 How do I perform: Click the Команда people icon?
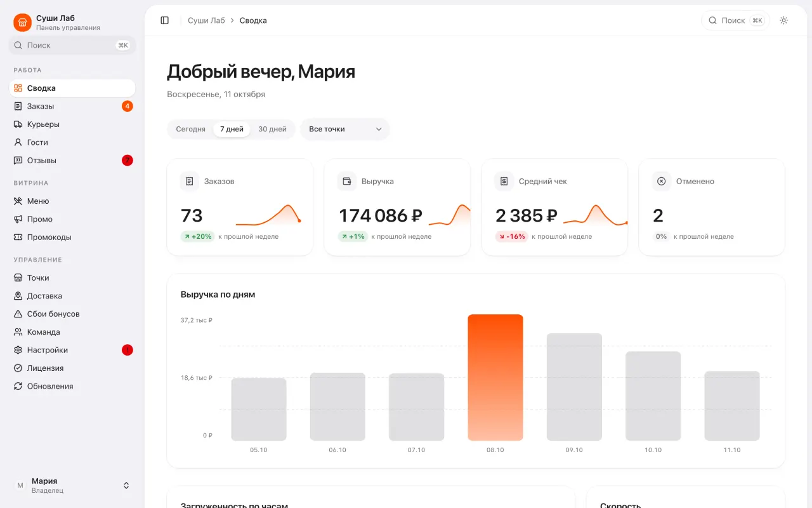(18, 332)
